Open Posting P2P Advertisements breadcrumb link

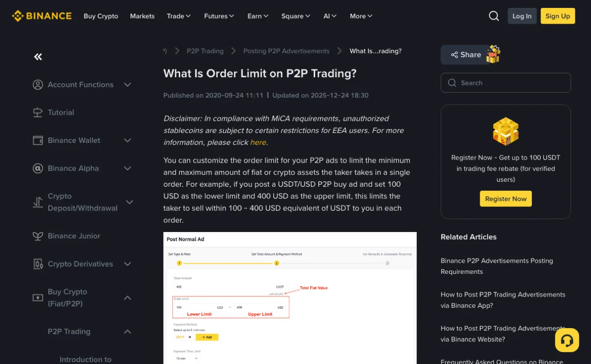[x=287, y=51]
